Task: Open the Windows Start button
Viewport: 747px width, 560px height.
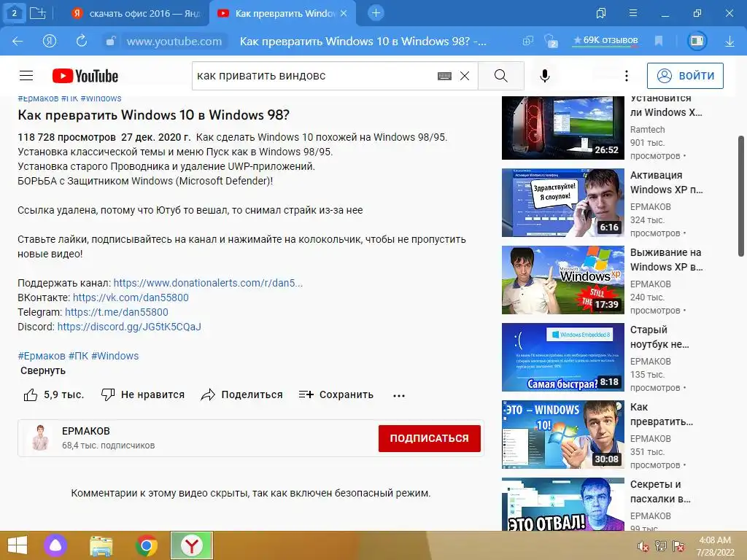Action: [x=18, y=545]
